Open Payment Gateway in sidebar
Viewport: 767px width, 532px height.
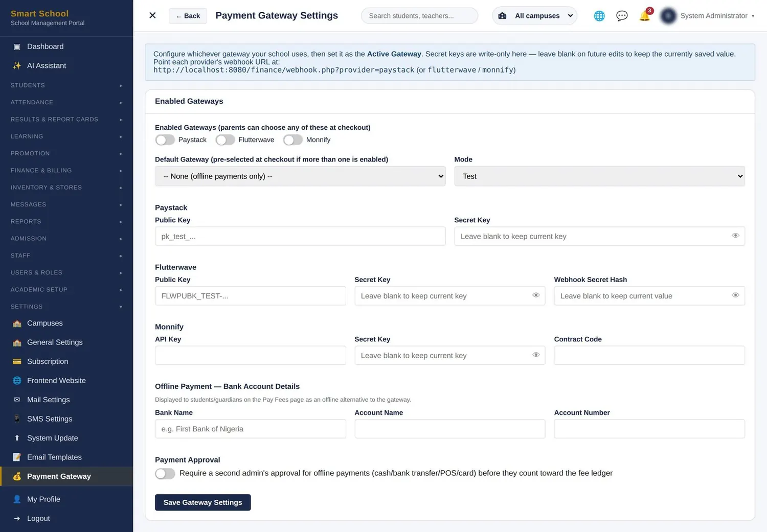coord(66,476)
